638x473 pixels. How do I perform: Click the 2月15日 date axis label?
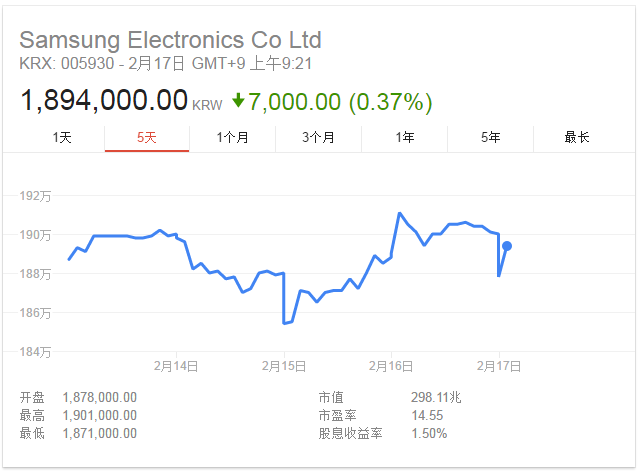284,366
